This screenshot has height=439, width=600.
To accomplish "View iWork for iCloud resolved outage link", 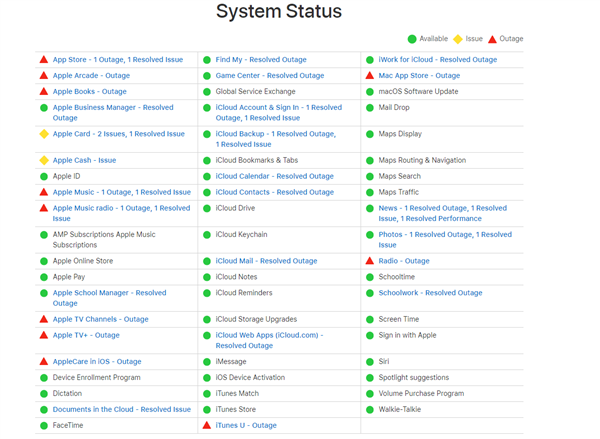I will [438, 60].
